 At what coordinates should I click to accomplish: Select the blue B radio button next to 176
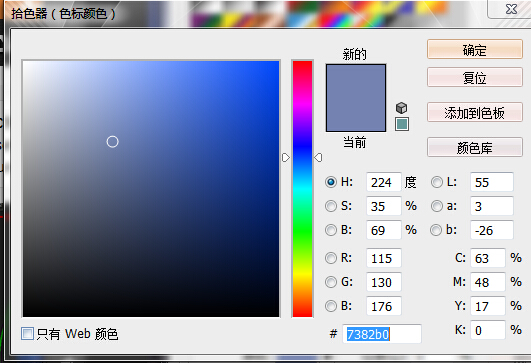[331, 306]
